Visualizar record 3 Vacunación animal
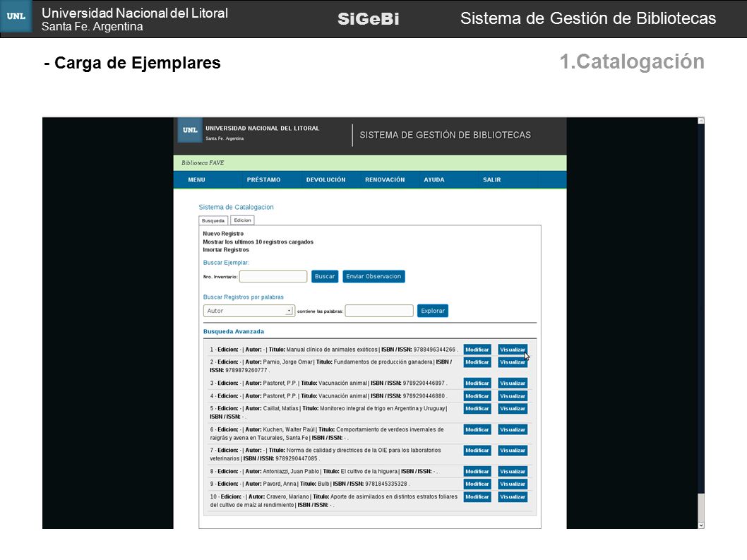This screenshot has width=747, height=560. (513, 383)
